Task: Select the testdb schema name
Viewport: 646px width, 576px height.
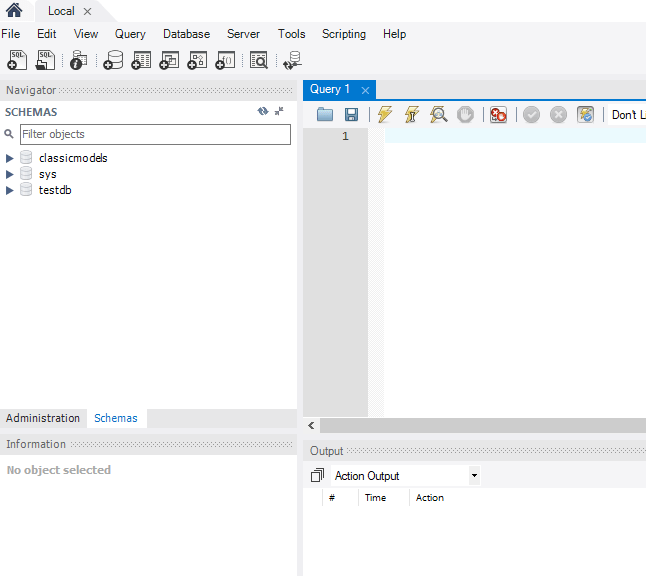Action: (55, 190)
